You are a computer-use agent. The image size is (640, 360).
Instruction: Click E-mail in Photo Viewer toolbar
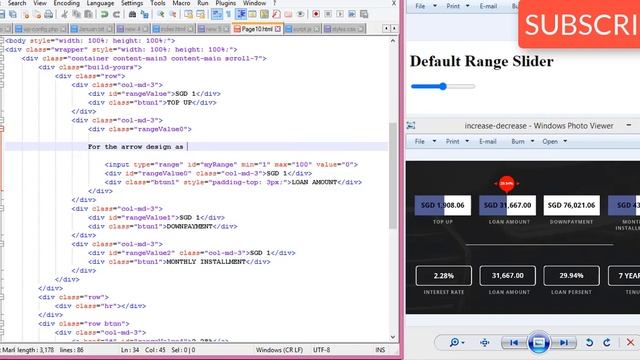point(487,141)
